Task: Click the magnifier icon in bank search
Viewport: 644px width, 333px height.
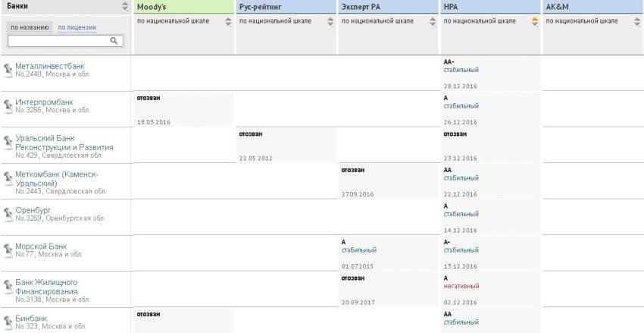Action: click(114, 41)
